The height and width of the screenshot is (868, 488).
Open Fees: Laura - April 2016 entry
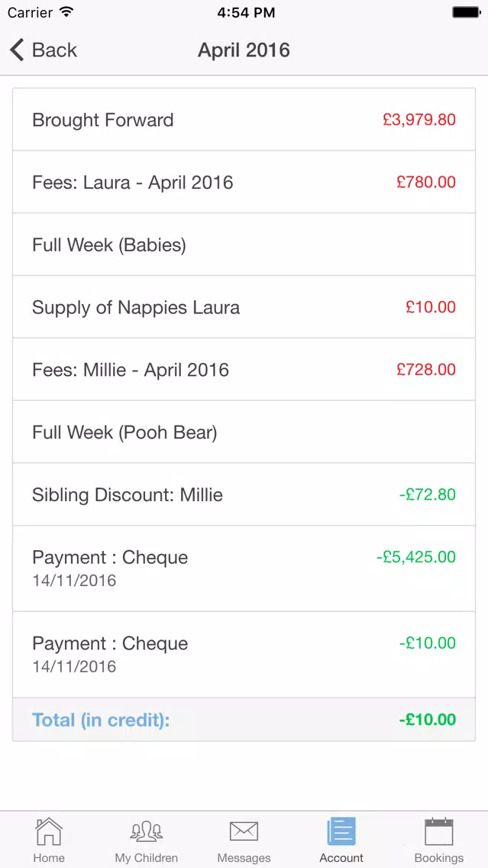coord(244,182)
